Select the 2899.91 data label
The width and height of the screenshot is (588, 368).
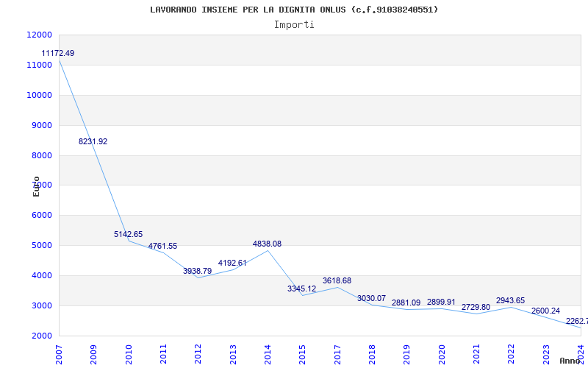tap(442, 302)
